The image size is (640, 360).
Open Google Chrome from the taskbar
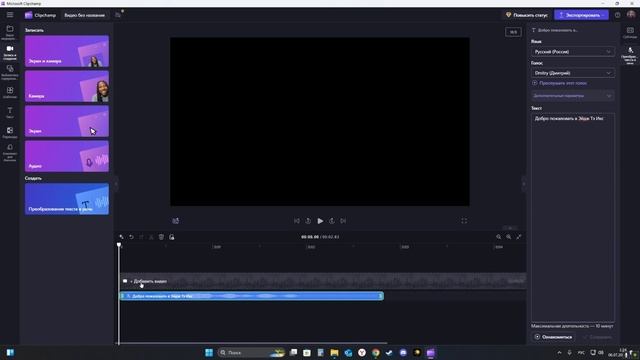click(x=376, y=353)
